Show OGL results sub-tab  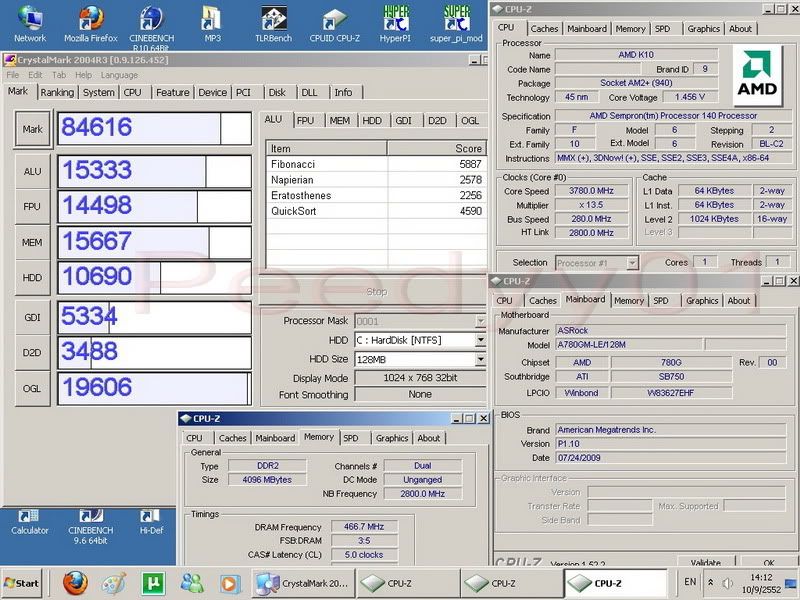click(470, 120)
